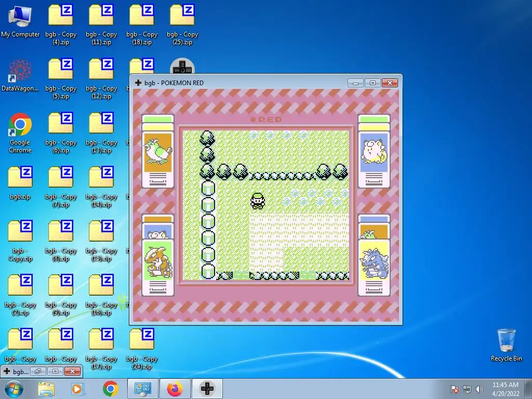The width and height of the screenshot is (532, 399).
Task: Click the Kangaskhan card in game border
Action: [158, 267]
